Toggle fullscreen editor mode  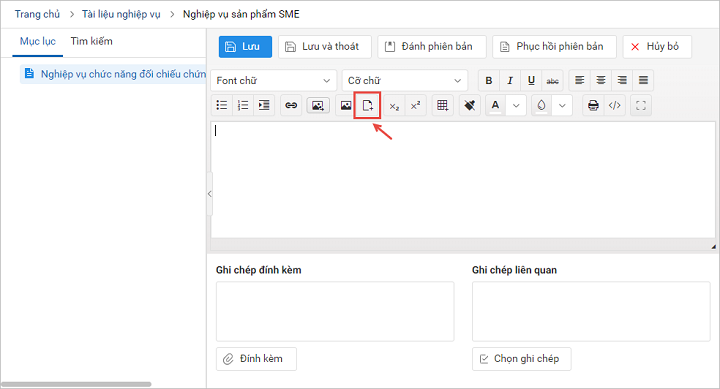point(641,105)
